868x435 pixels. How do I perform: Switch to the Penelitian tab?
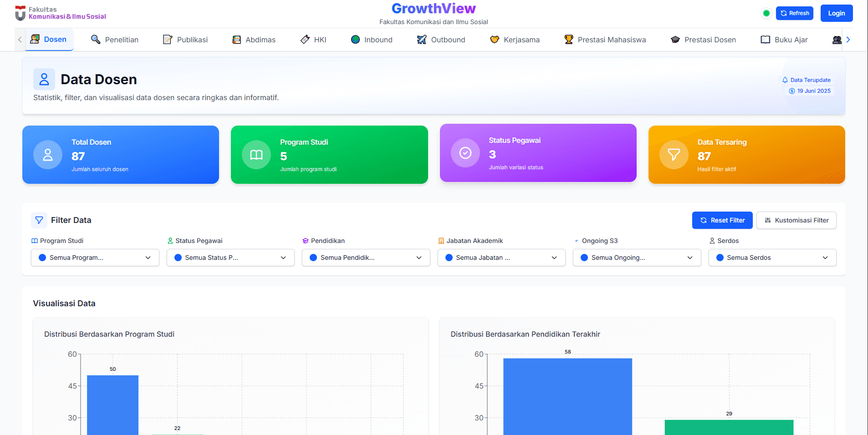[115, 40]
